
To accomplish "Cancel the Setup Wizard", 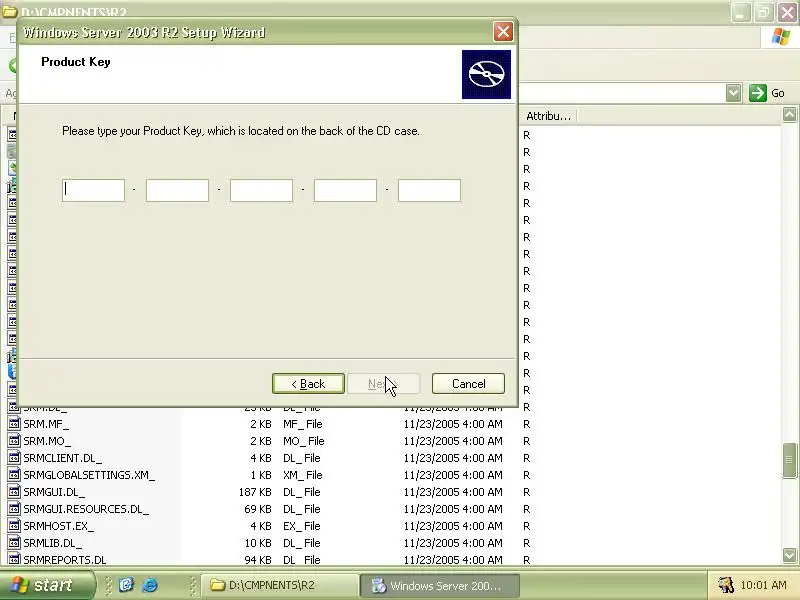I will [x=468, y=384].
